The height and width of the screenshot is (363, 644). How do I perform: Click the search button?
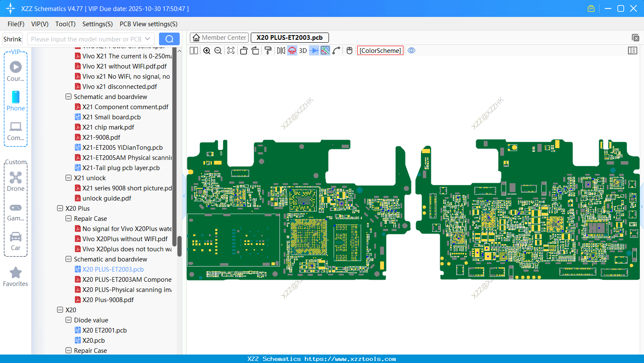tap(169, 39)
